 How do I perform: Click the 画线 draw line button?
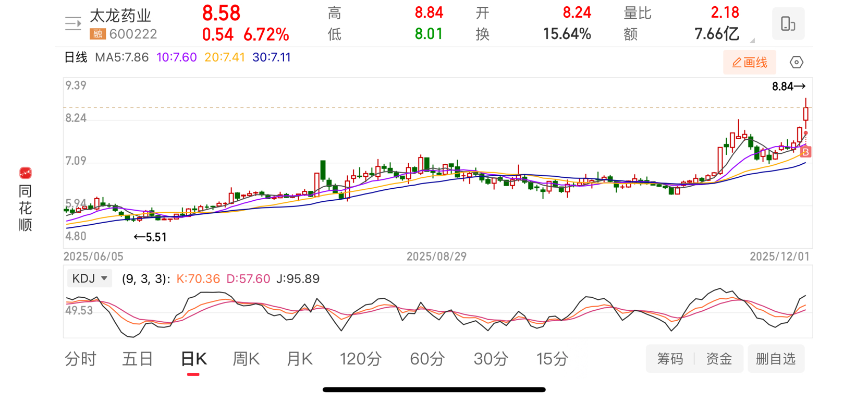coord(749,63)
